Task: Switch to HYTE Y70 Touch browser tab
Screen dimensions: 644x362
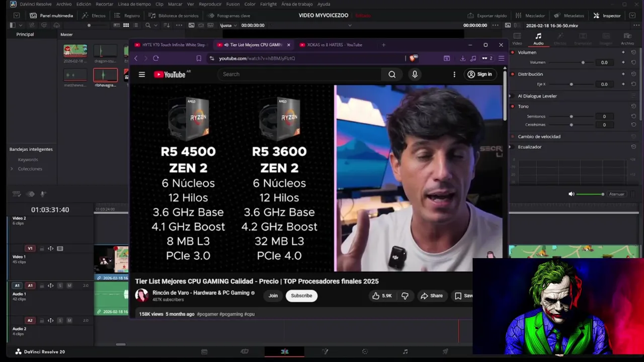Action: click(170, 45)
